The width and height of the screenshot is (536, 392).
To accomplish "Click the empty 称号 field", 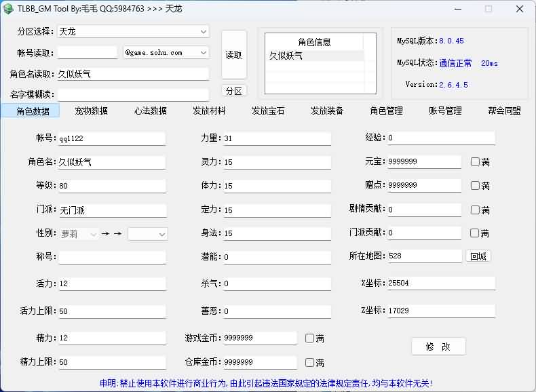I will pos(112,257).
